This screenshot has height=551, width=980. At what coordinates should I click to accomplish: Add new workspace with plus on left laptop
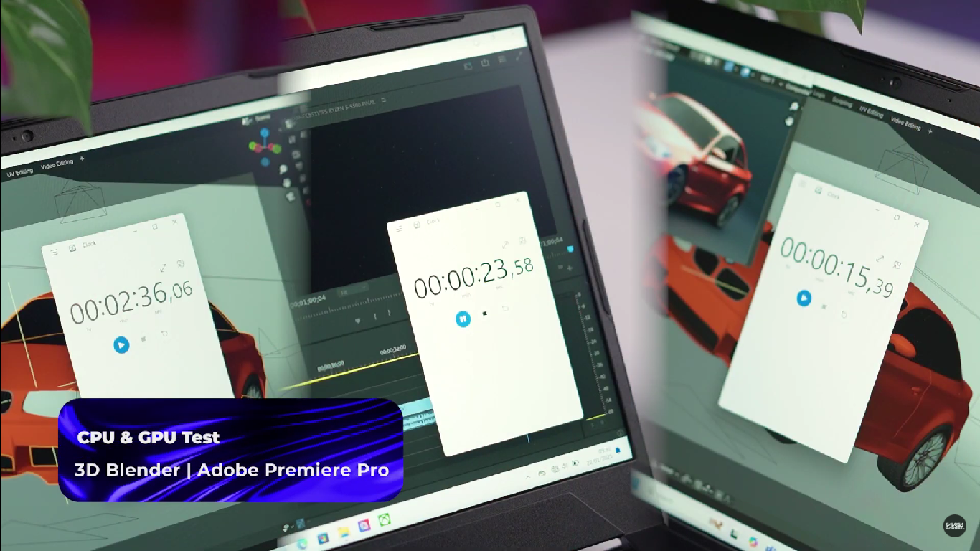82,159
